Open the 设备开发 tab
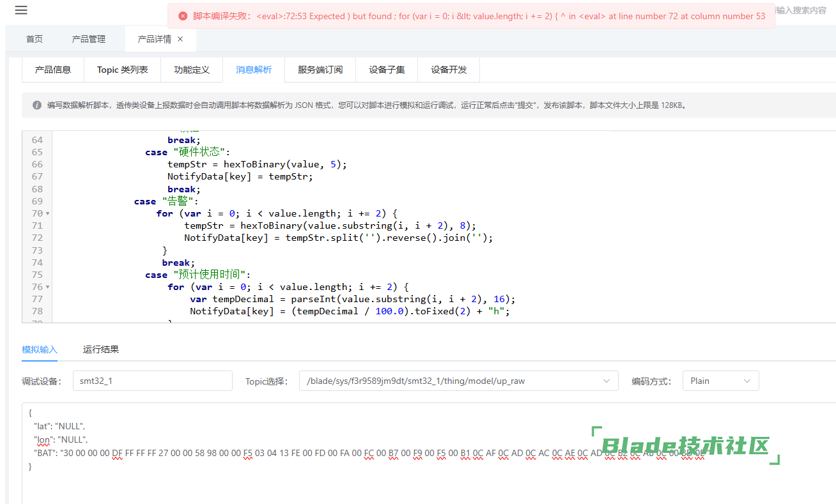 click(449, 70)
